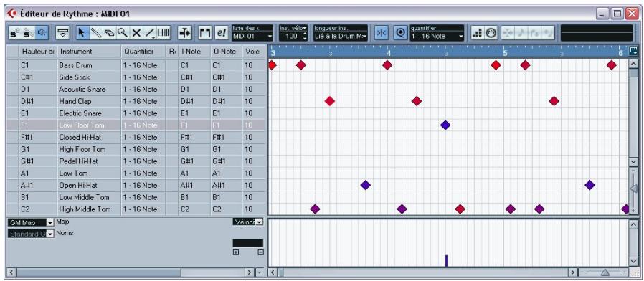Select the Pedal Hi-Hat instrument row

pos(136,161)
